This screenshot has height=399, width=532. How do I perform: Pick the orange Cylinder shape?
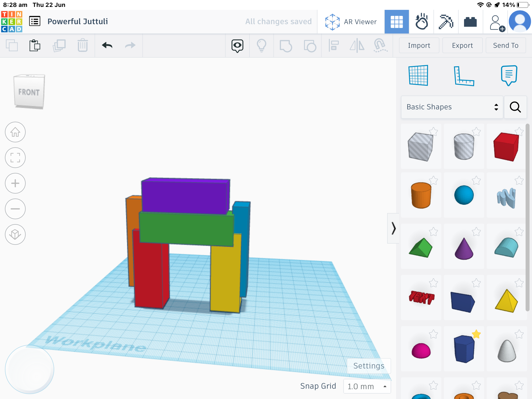click(x=421, y=195)
